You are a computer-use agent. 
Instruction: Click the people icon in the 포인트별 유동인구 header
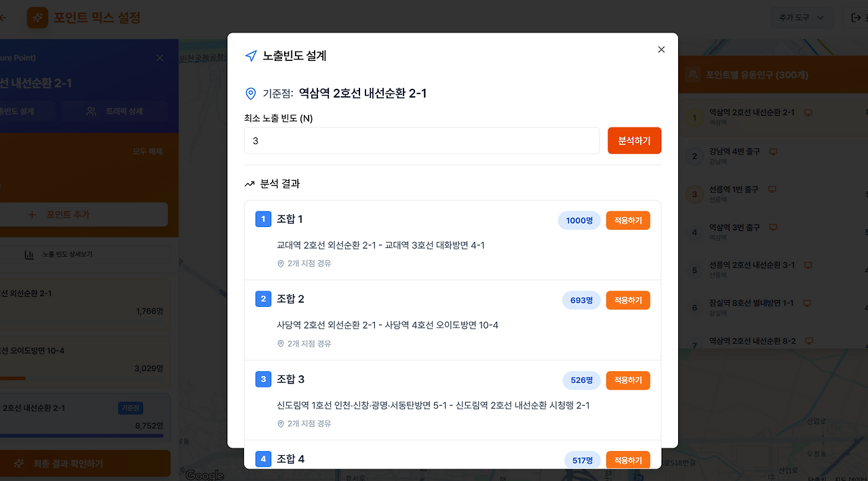click(x=692, y=75)
